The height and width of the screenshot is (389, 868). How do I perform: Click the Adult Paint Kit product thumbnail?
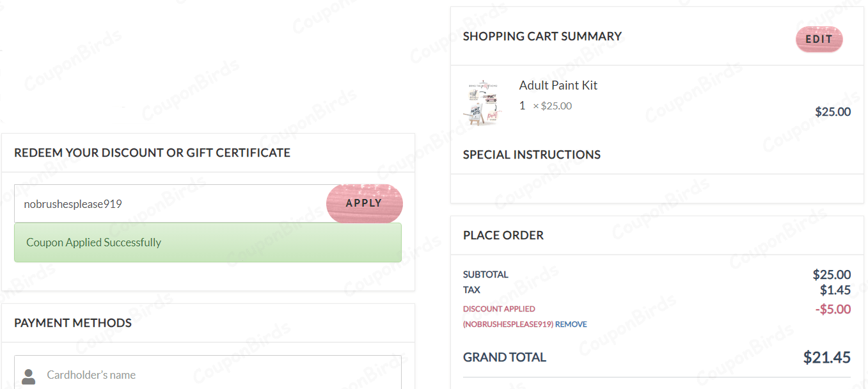tap(483, 101)
